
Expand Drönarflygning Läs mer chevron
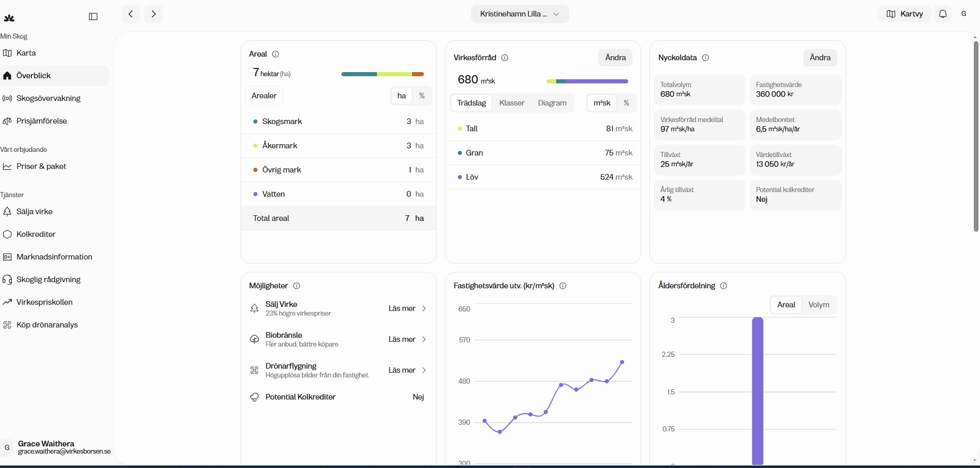point(424,370)
